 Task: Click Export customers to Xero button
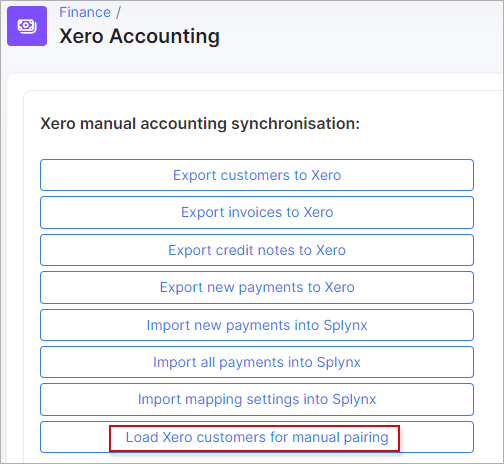pyautogui.click(x=257, y=175)
